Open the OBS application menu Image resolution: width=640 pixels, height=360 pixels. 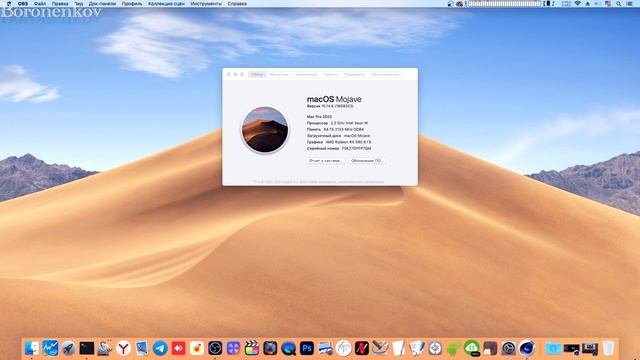click(23, 4)
